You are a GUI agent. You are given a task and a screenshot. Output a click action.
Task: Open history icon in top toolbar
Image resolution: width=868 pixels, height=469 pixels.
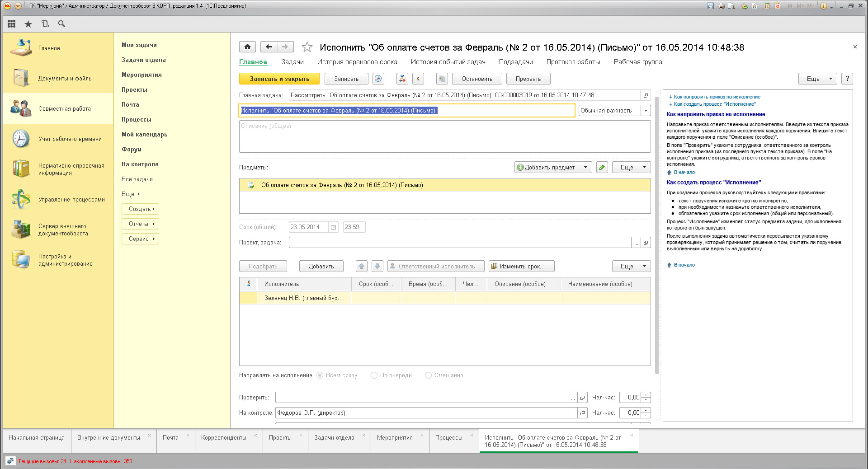[45, 24]
